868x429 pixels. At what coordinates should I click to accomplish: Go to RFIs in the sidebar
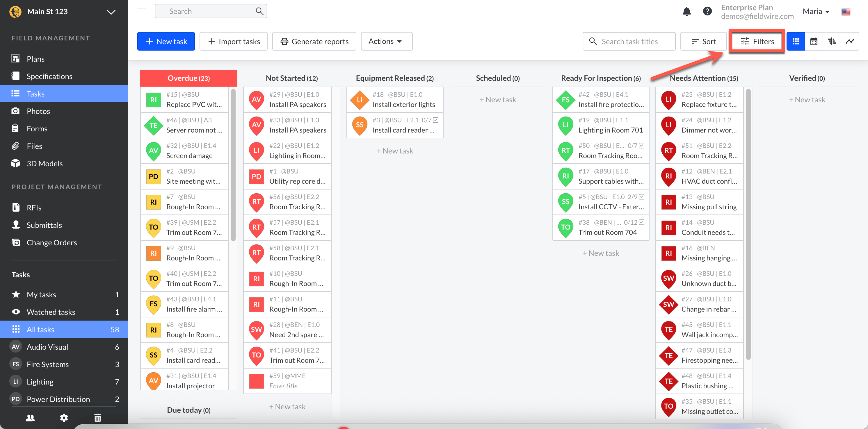pyautogui.click(x=34, y=208)
